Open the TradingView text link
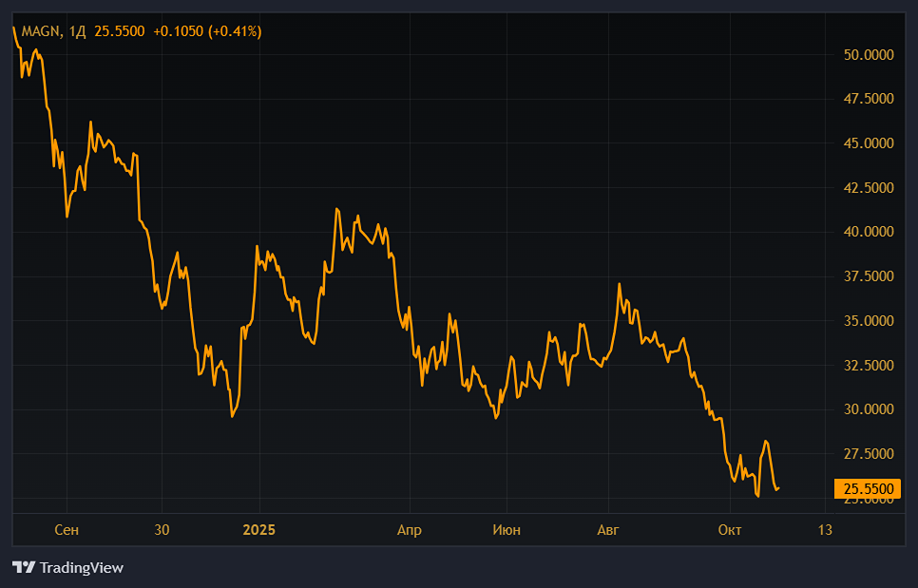 (x=82, y=568)
